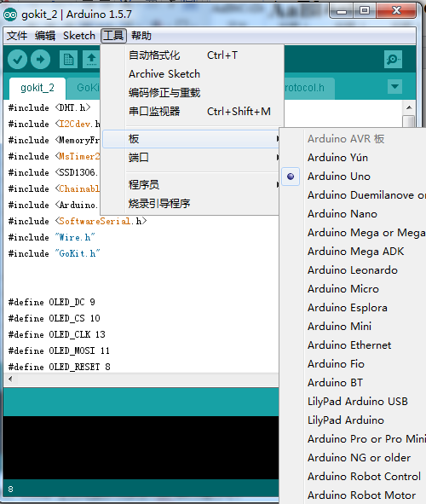Image resolution: width=426 pixels, height=504 pixels.
Task: Select 编码修正与重载 menu entry
Action: pos(192,93)
